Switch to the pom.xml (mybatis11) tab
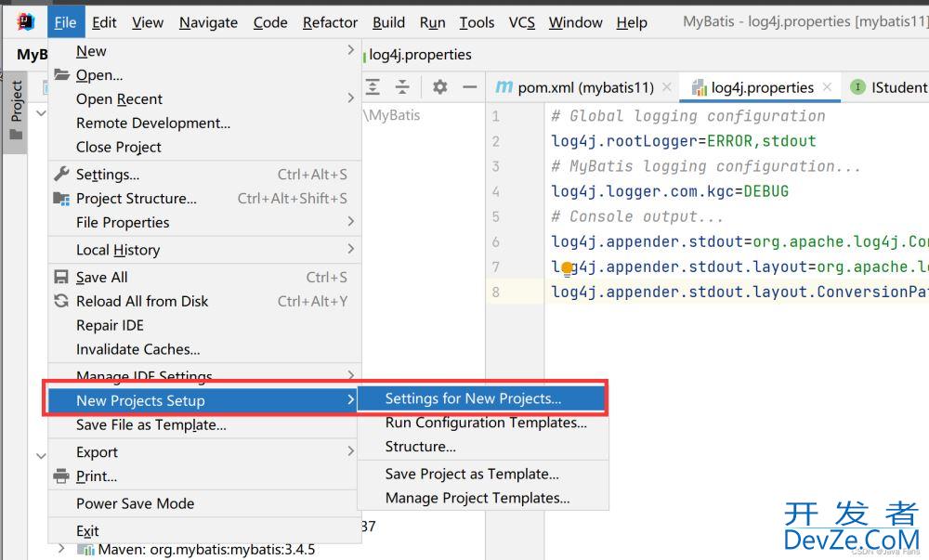The image size is (929, 560). [585, 87]
